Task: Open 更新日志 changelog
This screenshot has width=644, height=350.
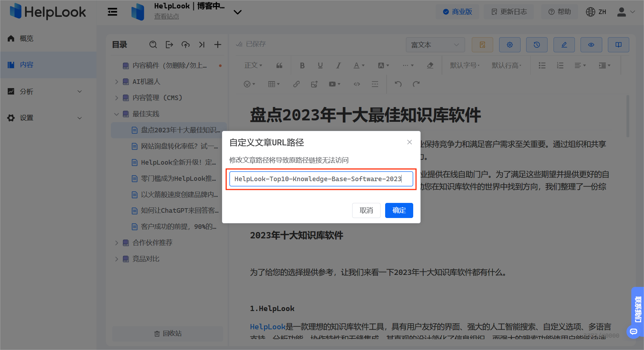Action: pos(509,12)
